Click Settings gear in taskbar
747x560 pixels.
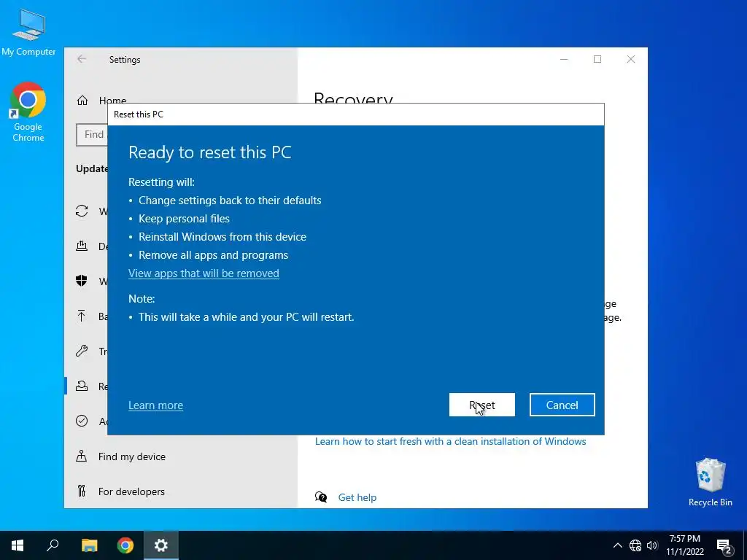[161, 545]
